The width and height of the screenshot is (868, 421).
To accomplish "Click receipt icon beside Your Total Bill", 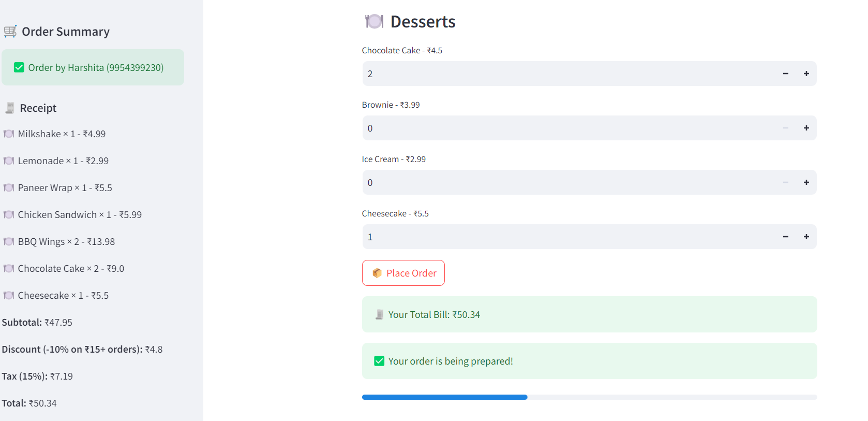I will point(379,314).
